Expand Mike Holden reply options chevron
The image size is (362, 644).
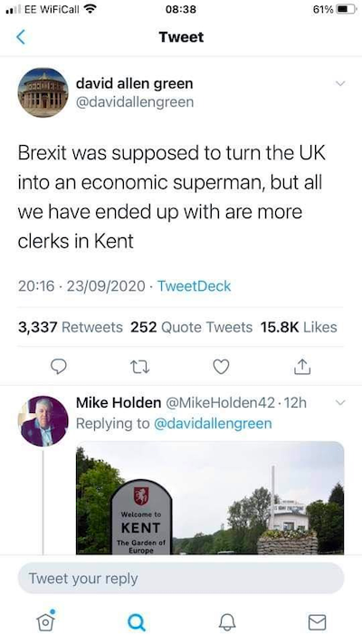point(340,402)
